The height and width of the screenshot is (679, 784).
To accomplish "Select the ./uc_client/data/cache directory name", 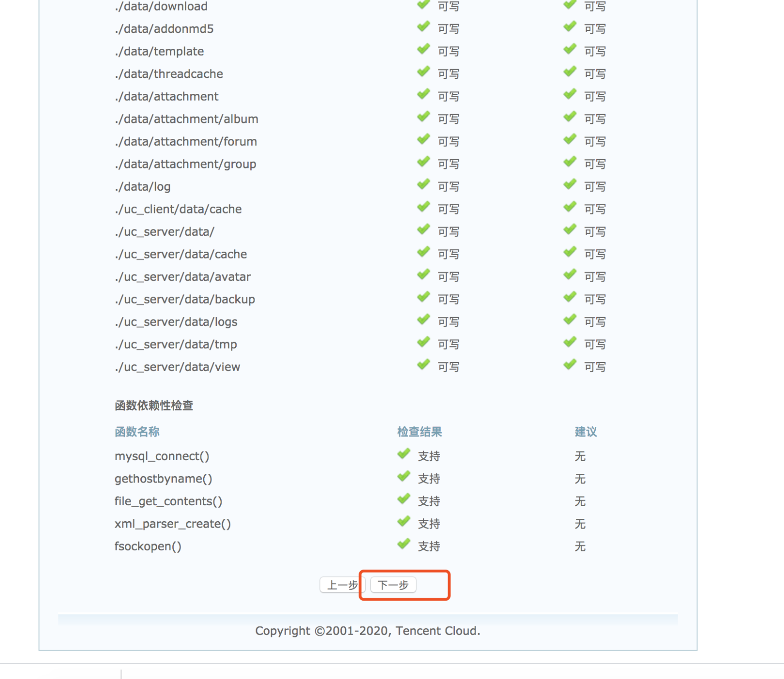I will pyautogui.click(x=178, y=209).
